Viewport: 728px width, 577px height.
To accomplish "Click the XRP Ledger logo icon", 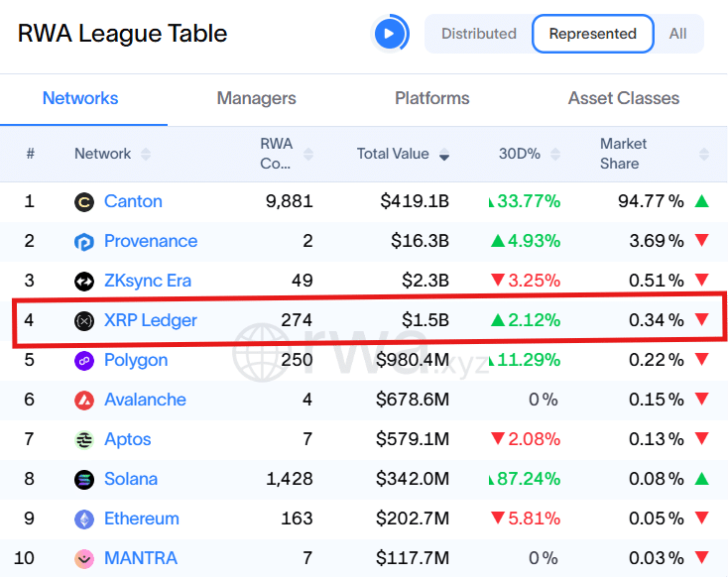I will [84, 321].
